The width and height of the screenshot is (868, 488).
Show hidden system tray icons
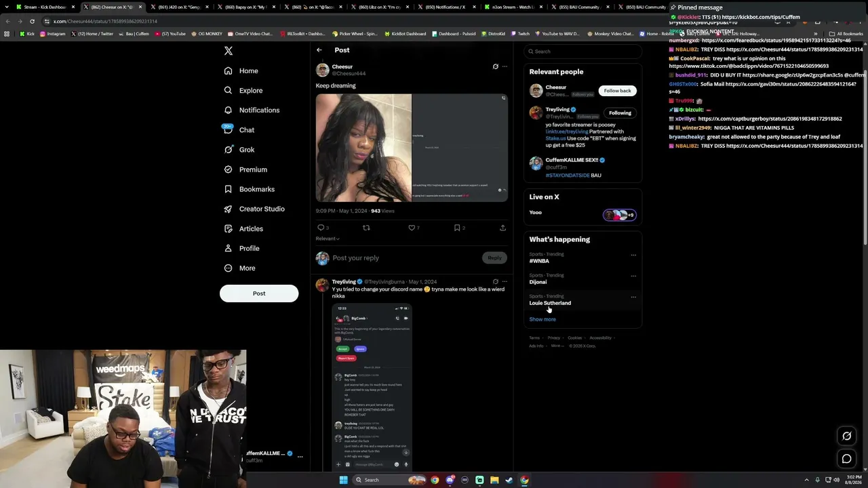coord(806,480)
